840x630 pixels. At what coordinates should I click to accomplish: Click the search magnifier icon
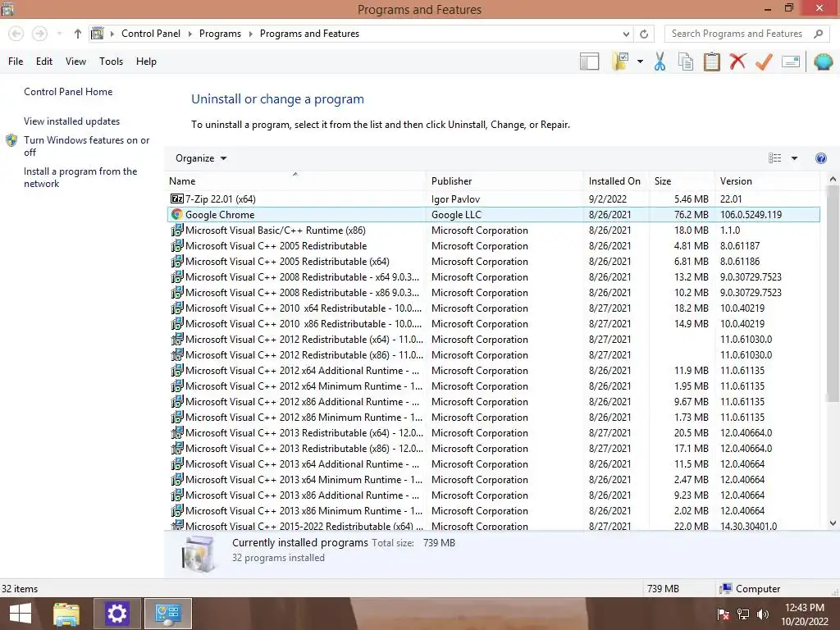(818, 34)
